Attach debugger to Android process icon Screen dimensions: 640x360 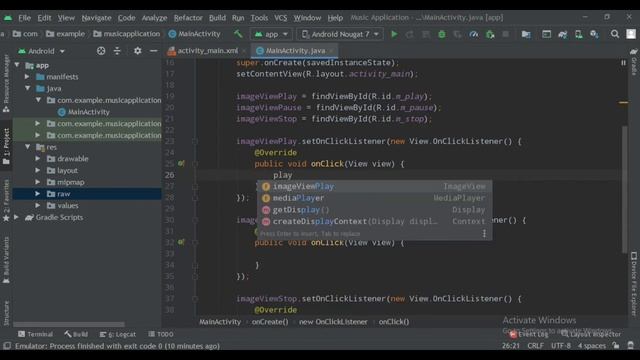490,34
